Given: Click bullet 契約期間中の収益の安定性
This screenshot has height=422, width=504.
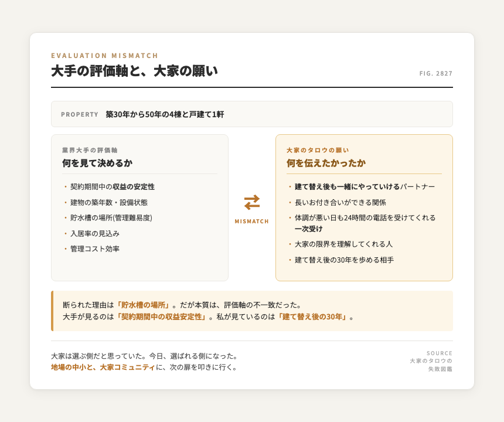Looking at the screenshot, I should 113,187.
